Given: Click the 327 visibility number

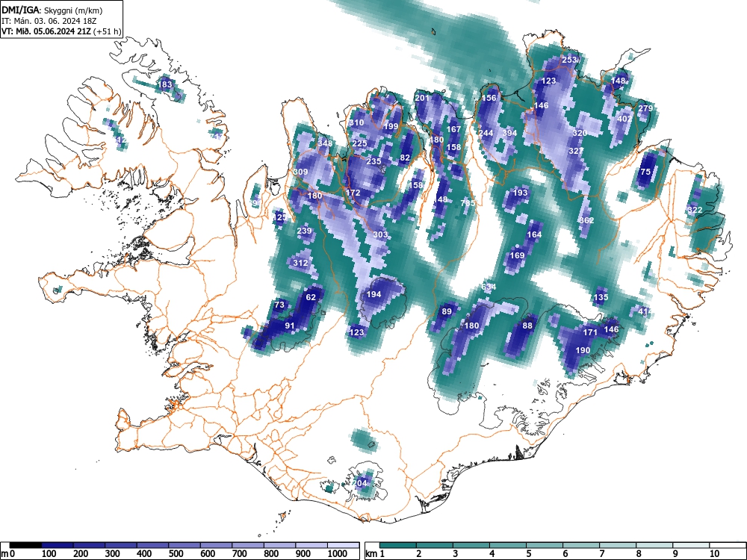Looking at the screenshot, I should [x=575, y=151].
